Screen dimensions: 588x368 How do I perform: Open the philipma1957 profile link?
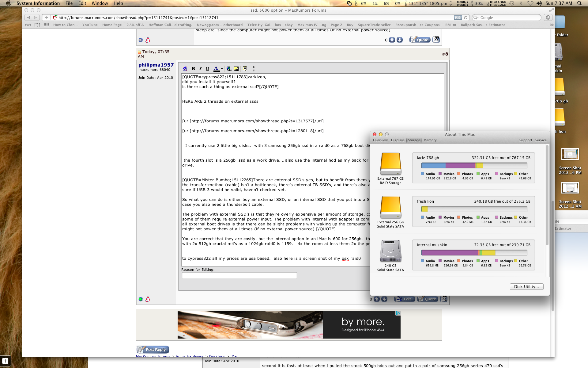pos(156,65)
